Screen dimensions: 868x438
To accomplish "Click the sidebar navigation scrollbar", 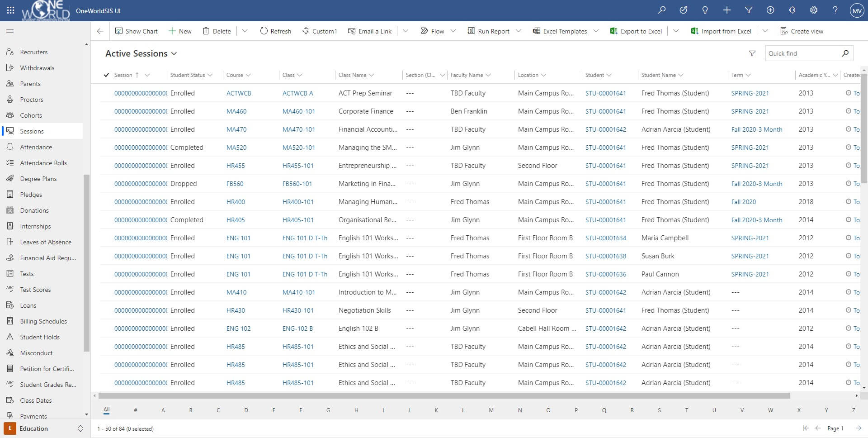I will pos(86,263).
